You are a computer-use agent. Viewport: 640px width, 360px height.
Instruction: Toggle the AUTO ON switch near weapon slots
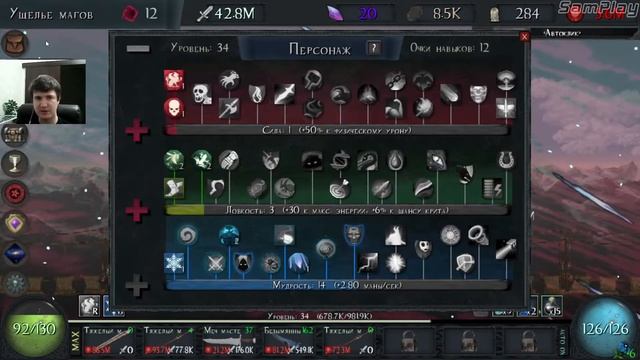563,341
